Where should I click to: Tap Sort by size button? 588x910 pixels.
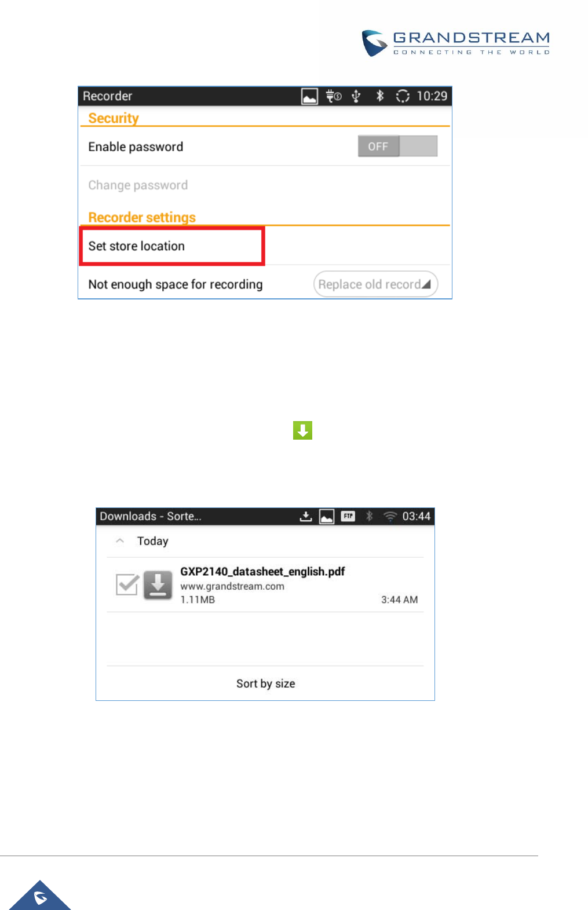(x=265, y=684)
